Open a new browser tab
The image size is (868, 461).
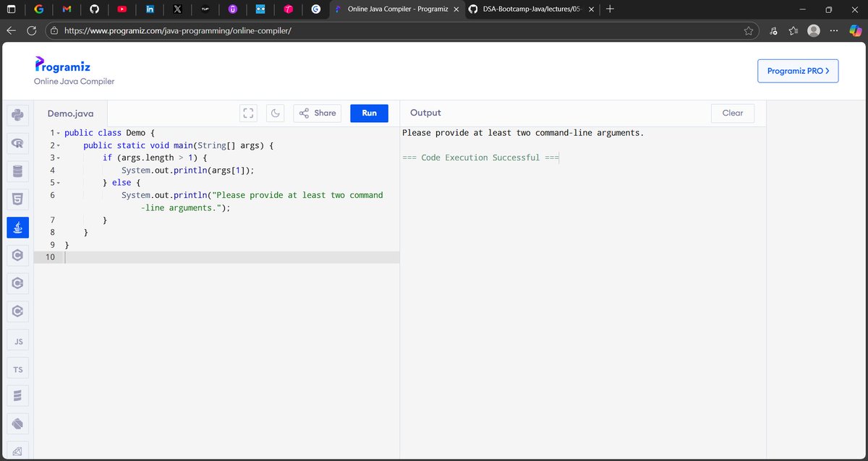[610, 9]
